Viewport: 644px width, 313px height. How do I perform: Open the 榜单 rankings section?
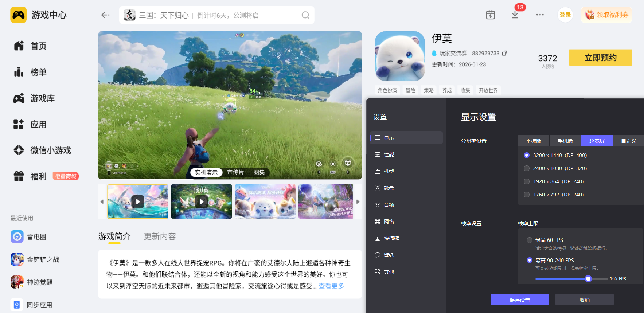click(x=30, y=72)
